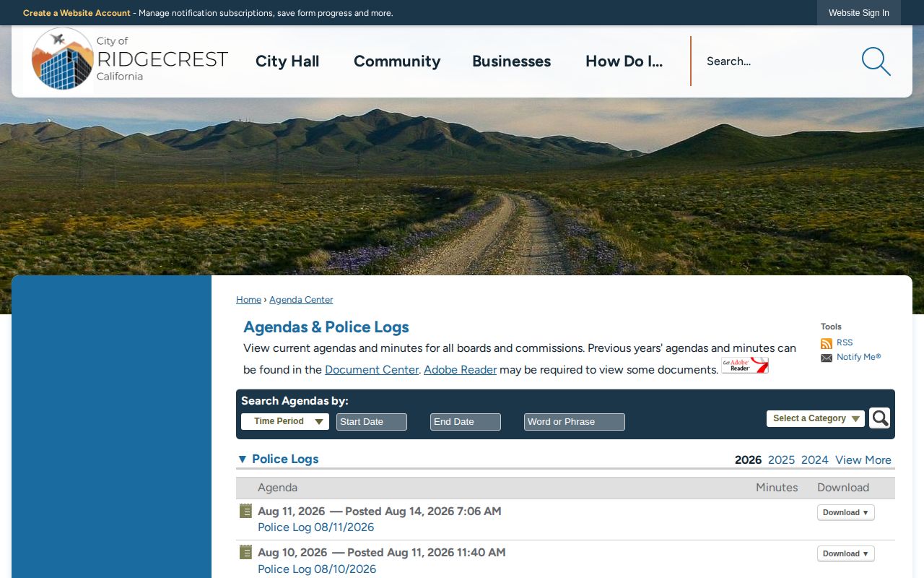Open the Police Log 08/11/2026 link
This screenshot has height=578, width=924.
click(x=315, y=527)
